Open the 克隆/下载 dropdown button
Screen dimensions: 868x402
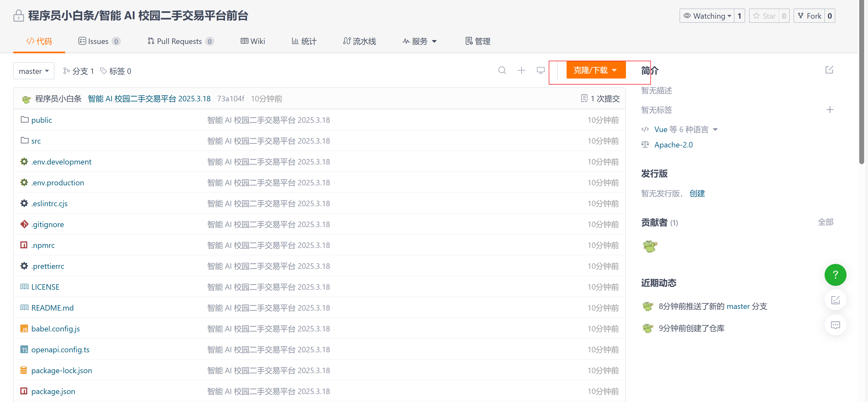pyautogui.click(x=595, y=70)
